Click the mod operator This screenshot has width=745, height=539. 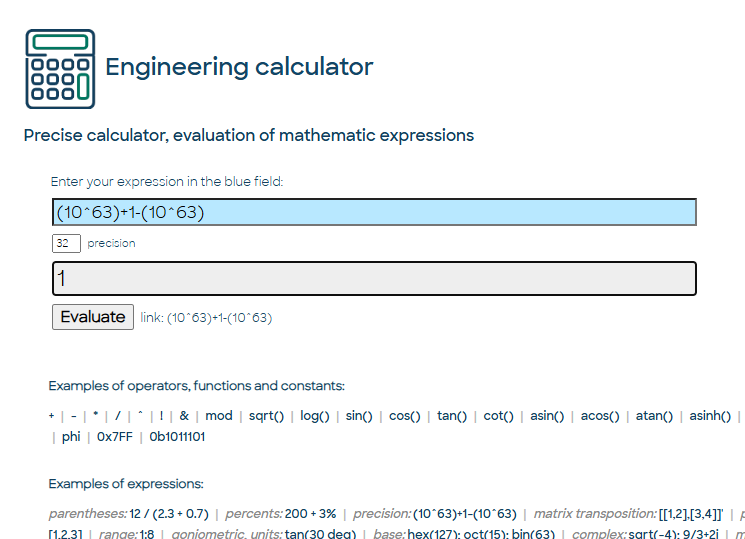(219, 416)
